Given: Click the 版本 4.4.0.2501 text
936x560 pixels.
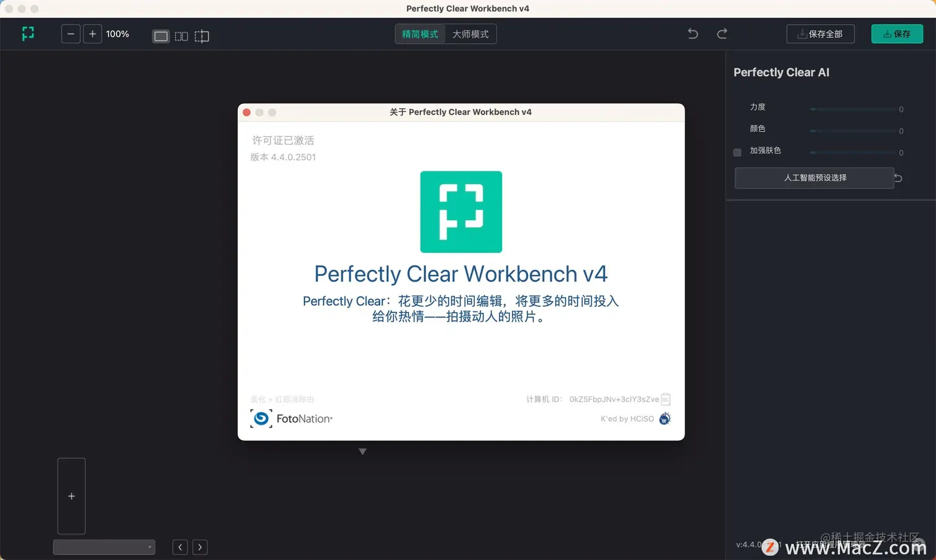Looking at the screenshot, I should 284,157.
